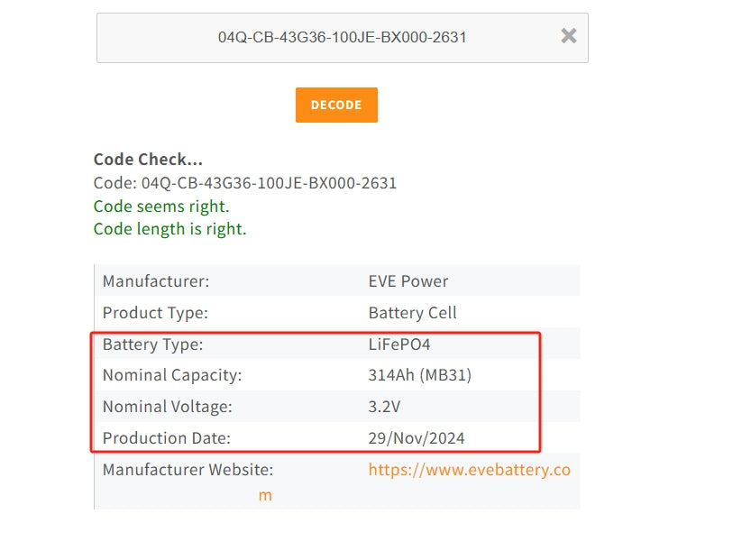
Task: Click the "Production Date:" row label
Action: (167, 438)
